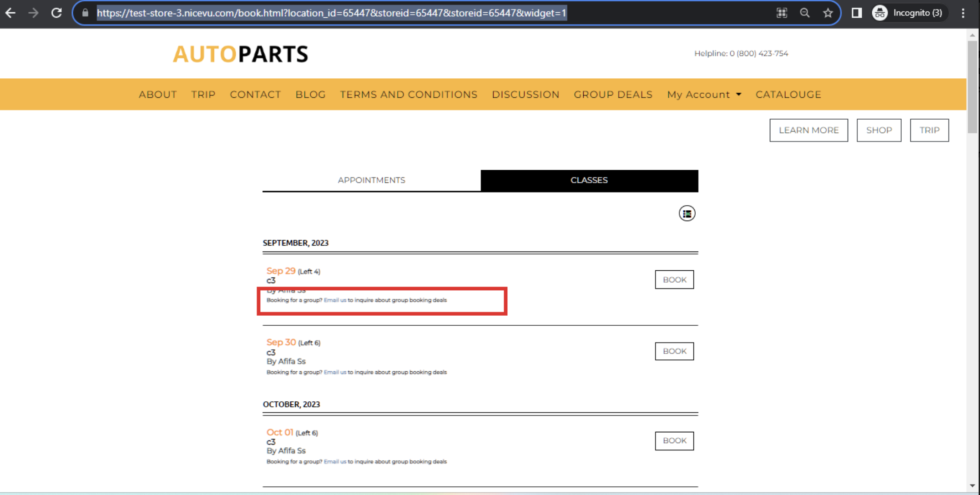Click the back navigation arrow icon
The image size is (980, 495).
(x=11, y=13)
